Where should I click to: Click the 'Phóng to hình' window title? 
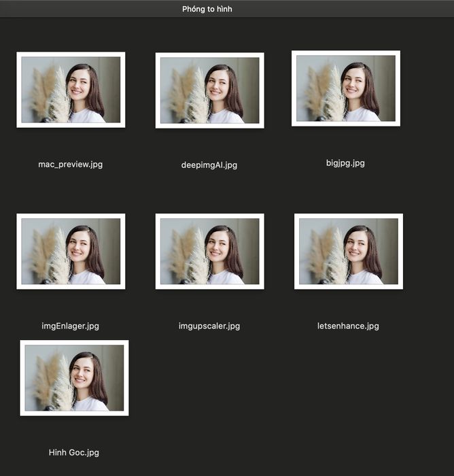[x=207, y=9]
